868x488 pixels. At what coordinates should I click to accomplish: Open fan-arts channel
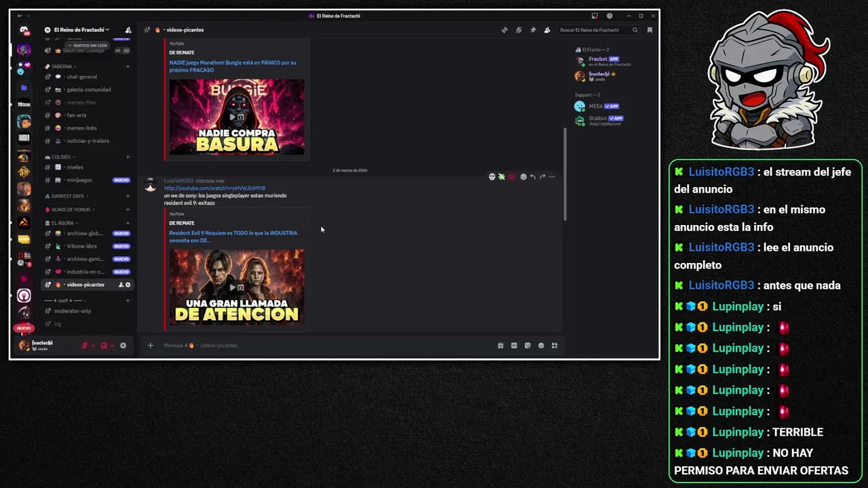[x=87, y=115]
